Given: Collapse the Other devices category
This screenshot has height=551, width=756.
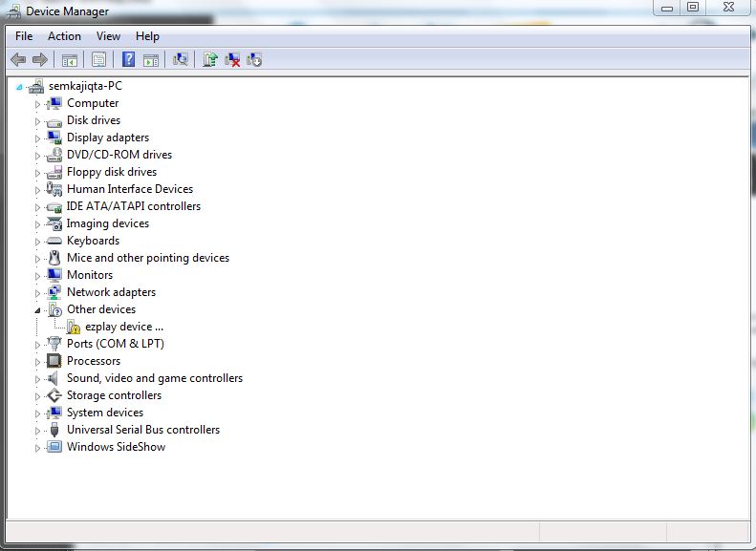Looking at the screenshot, I should pyautogui.click(x=38, y=310).
